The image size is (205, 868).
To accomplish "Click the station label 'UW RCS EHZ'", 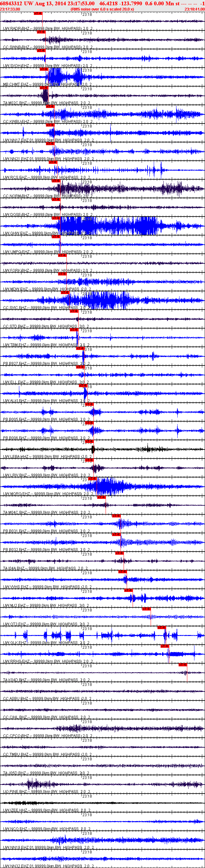I will click(x=15, y=177).
